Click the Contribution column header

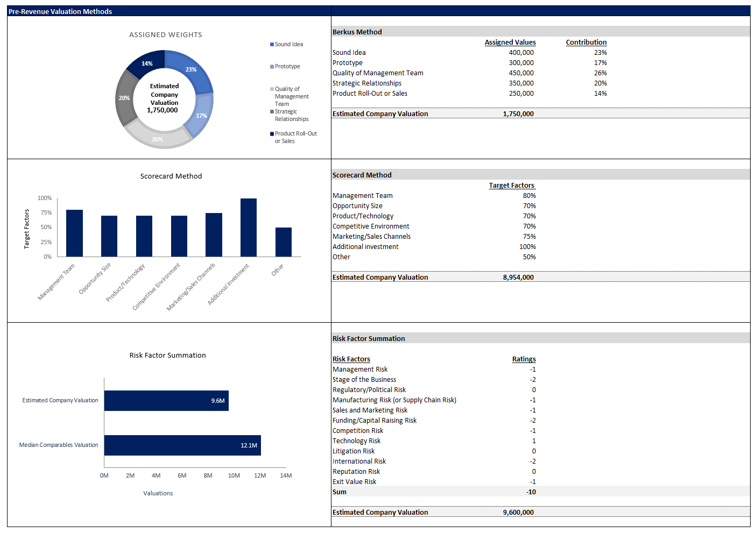[586, 42]
